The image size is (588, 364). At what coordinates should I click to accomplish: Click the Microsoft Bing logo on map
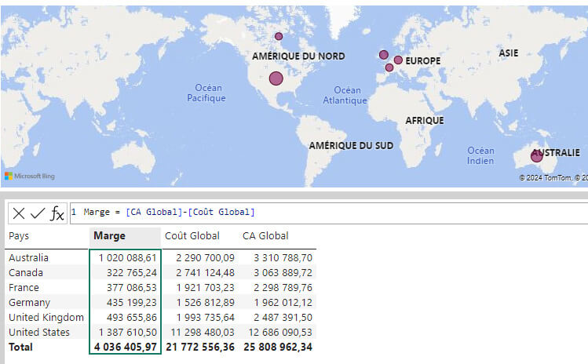(29, 176)
